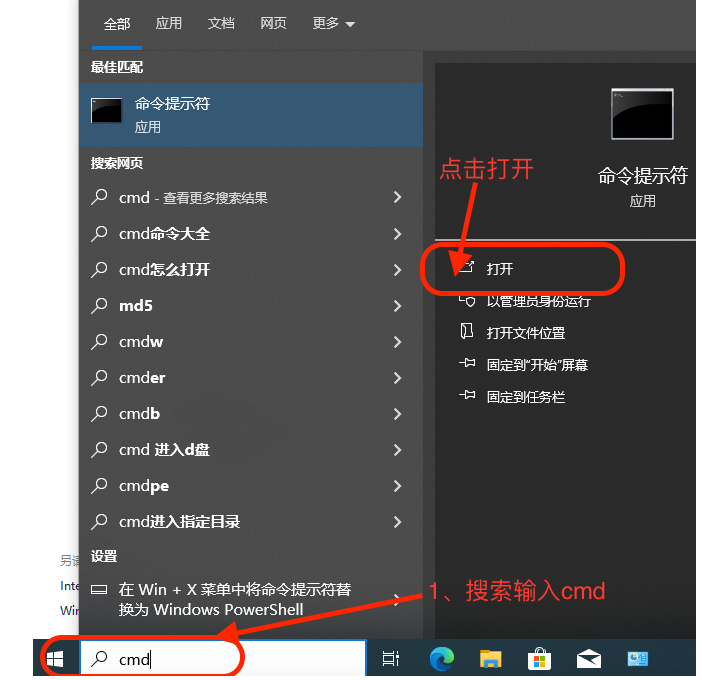Click search icon next to cmder
Viewport: 702px width, 680px height.
pyautogui.click(x=99, y=377)
